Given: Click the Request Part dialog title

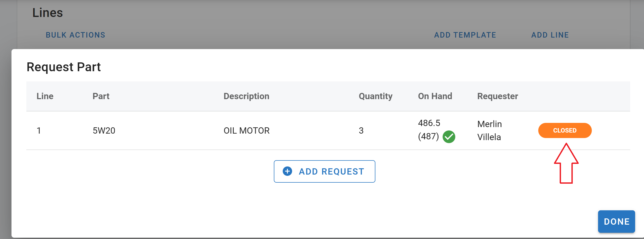Looking at the screenshot, I should 64,67.
